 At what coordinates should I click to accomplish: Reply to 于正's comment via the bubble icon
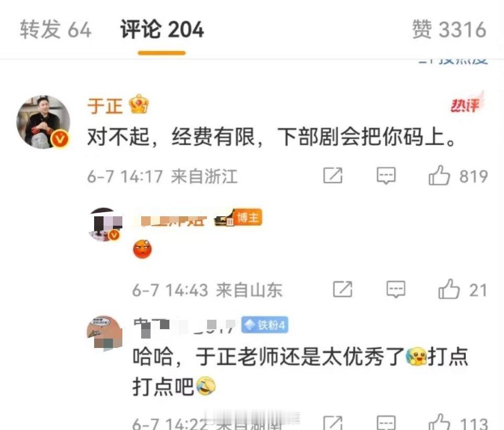click(x=386, y=176)
